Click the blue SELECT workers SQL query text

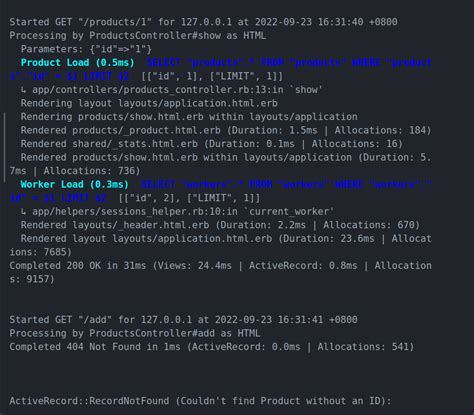point(220,191)
